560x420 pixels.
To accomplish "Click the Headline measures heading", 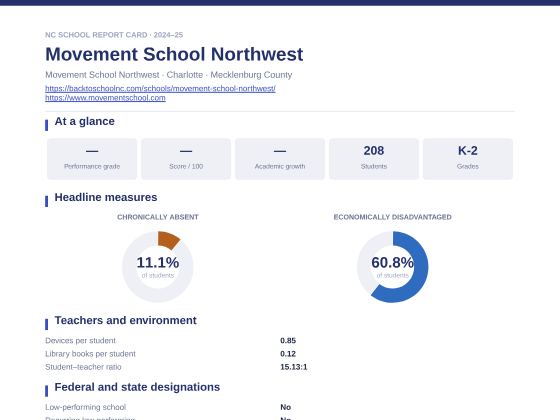I will pyautogui.click(x=106, y=198).
